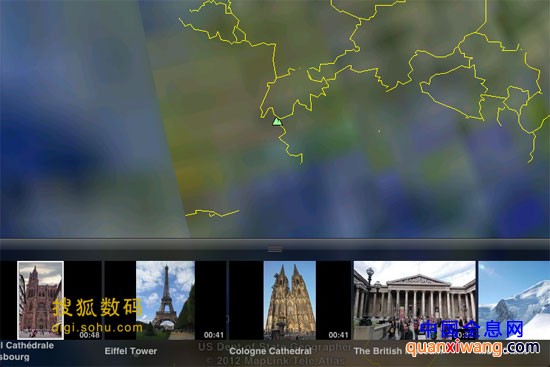The image size is (550, 367).
Task: Tap the green mountain marker on the map
Action: (x=277, y=122)
